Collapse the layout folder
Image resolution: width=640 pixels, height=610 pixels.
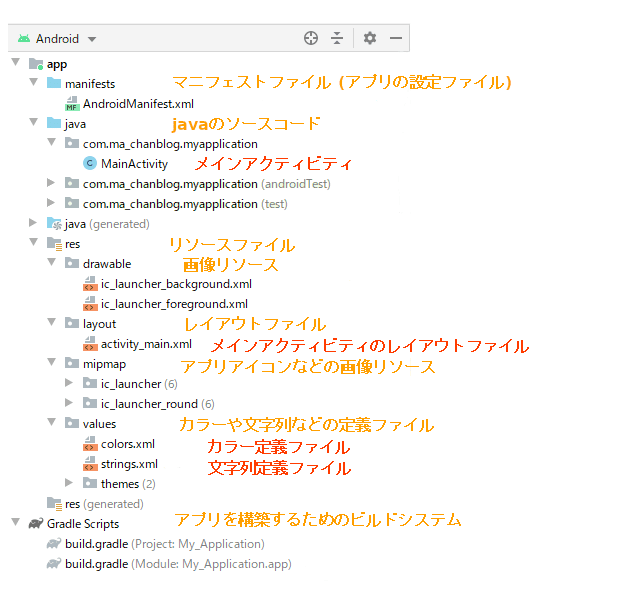[52, 322]
